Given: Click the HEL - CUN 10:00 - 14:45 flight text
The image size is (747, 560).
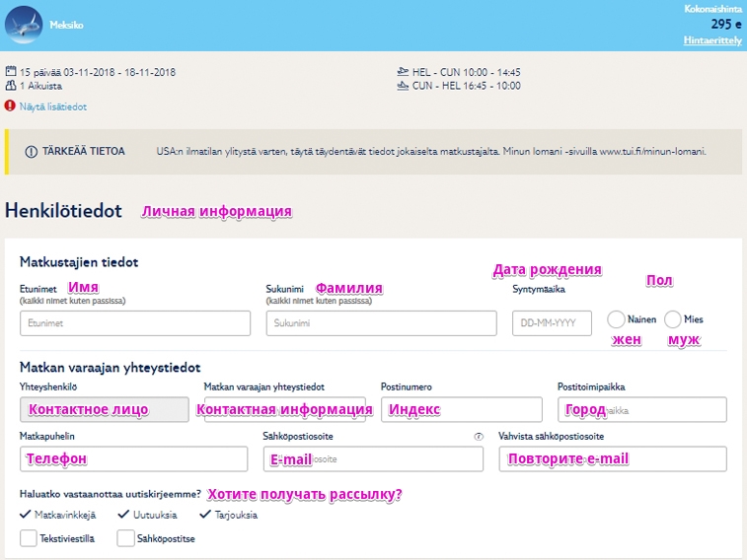Looking at the screenshot, I should click(467, 72).
